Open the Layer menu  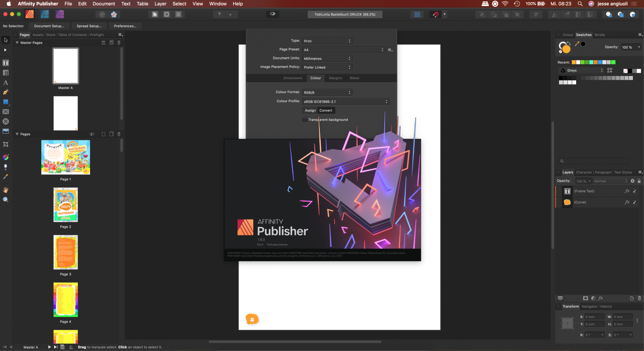tap(160, 3)
